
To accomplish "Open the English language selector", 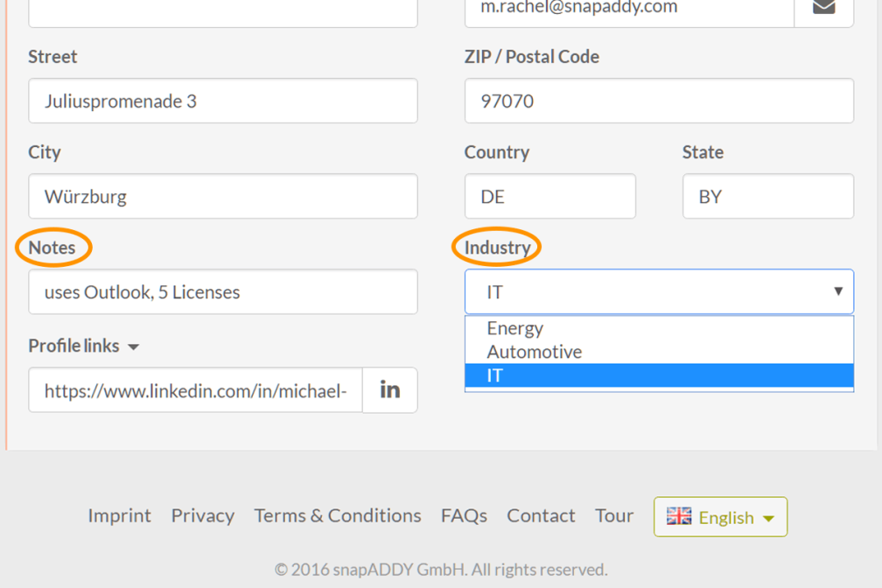I will (721, 517).
